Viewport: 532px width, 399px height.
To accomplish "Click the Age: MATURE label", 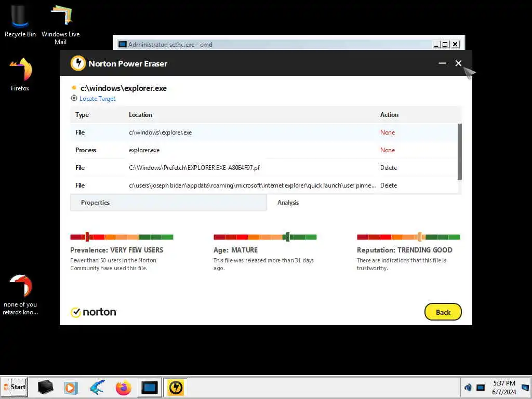I will point(235,250).
